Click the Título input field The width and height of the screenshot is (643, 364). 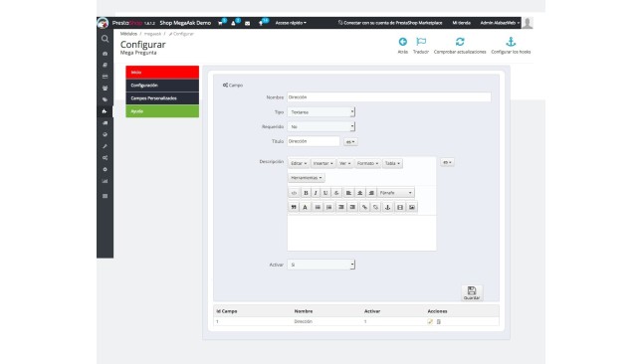[314, 141]
